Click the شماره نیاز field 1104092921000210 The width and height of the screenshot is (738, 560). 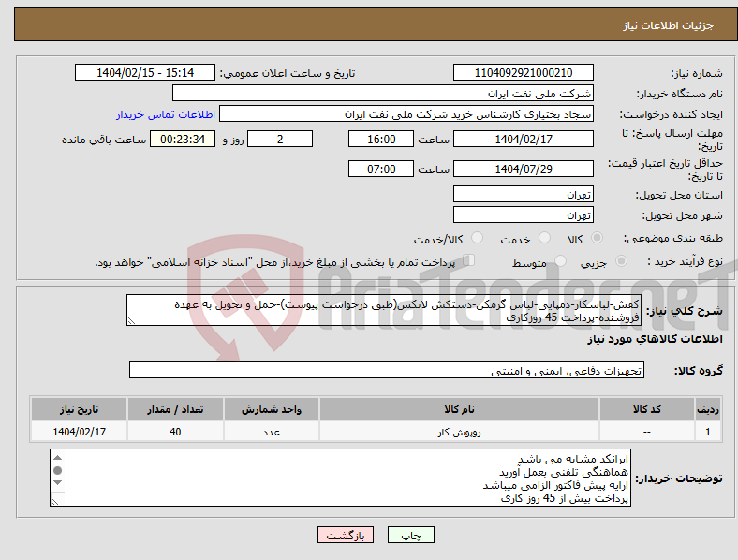(x=524, y=72)
